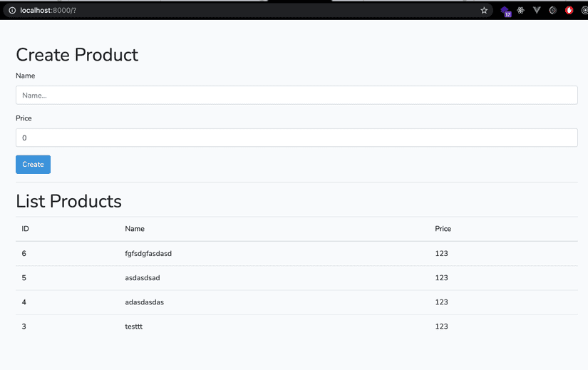Select product name adasdasdas

click(145, 302)
